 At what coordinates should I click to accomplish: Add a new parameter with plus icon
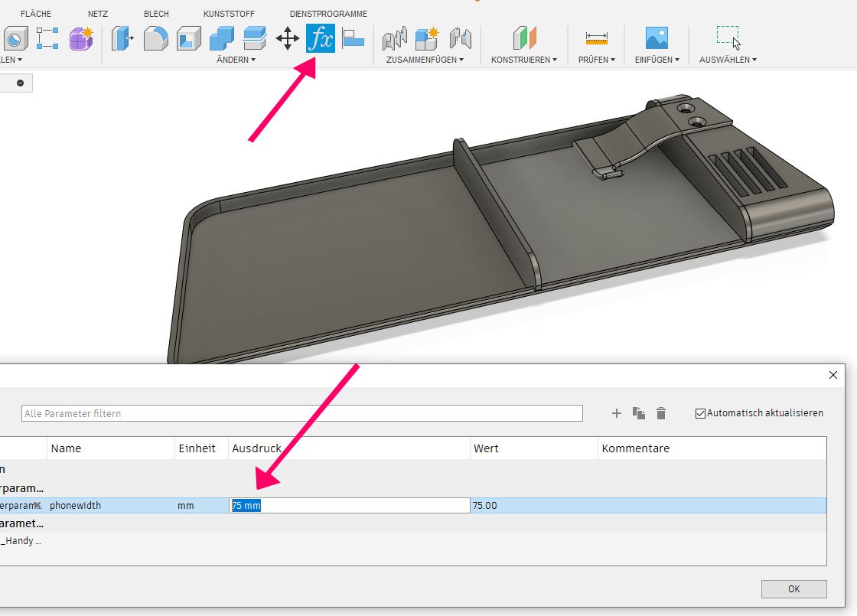click(x=617, y=413)
